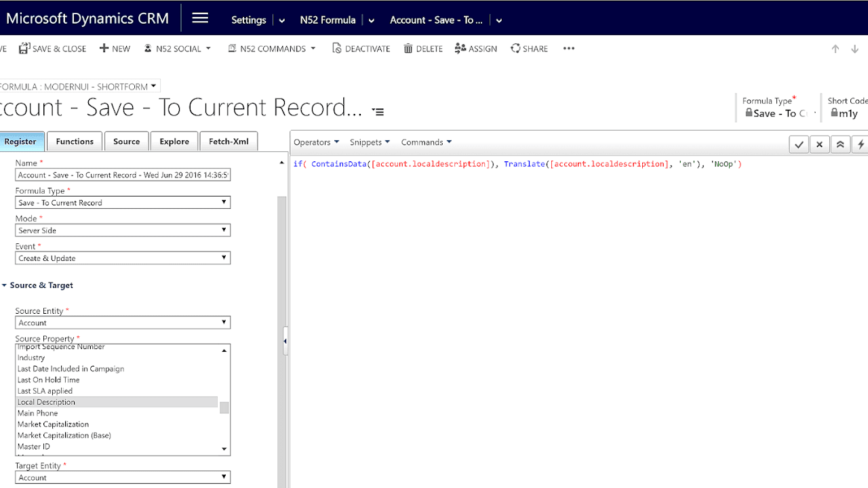Open the form selector ModernUI - ShortForm

point(79,86)
